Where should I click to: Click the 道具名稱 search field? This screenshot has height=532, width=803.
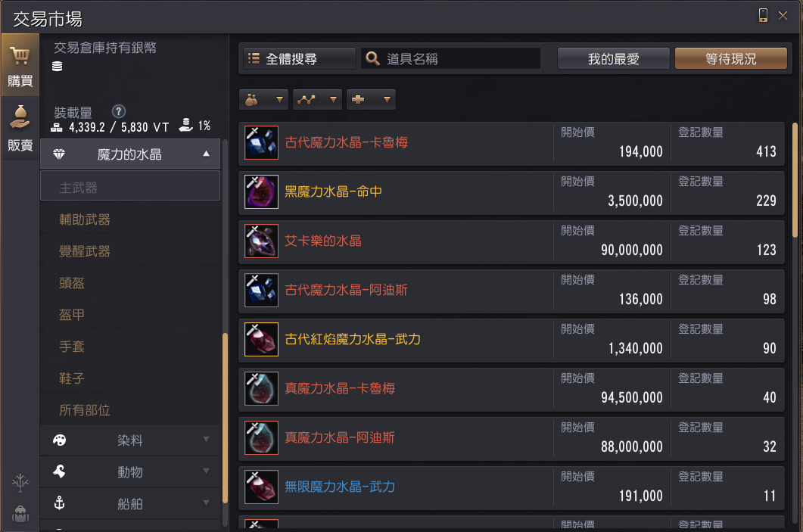(450, 59)
